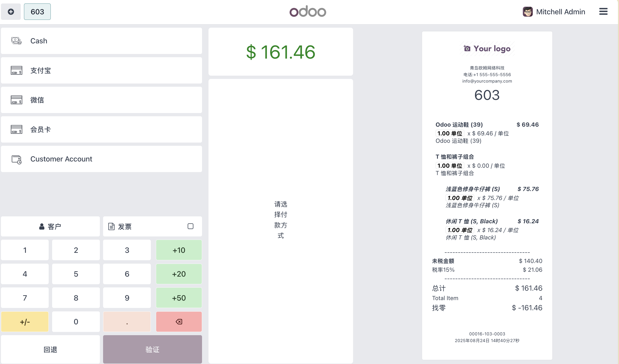Click the plus icon to add new order
619x364 pixels.
tap(11, 12)
